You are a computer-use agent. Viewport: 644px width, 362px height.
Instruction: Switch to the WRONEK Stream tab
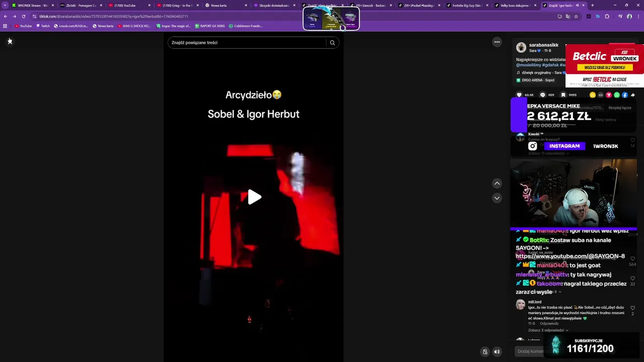tap(32, 6)
